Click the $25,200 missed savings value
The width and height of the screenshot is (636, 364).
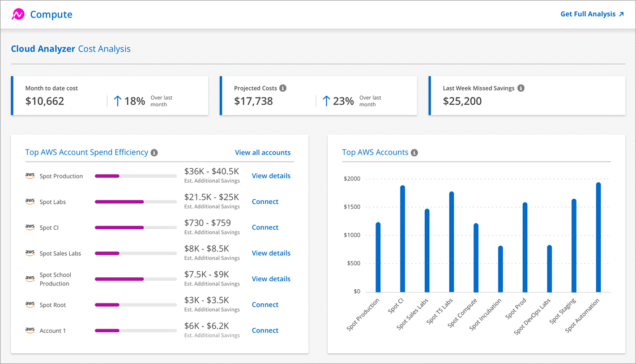[462, 101]
